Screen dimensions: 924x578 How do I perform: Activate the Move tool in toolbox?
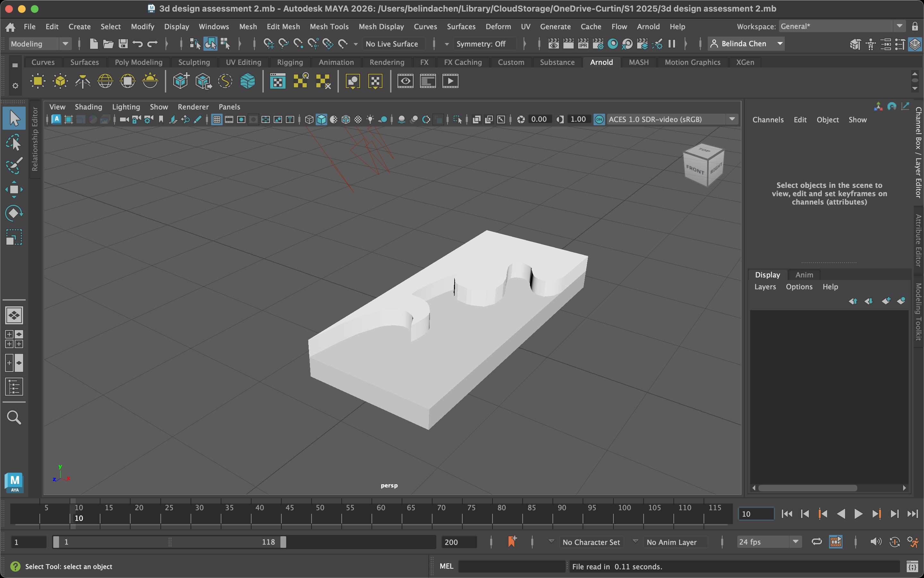pyautogui.click(x=14, y=189)
